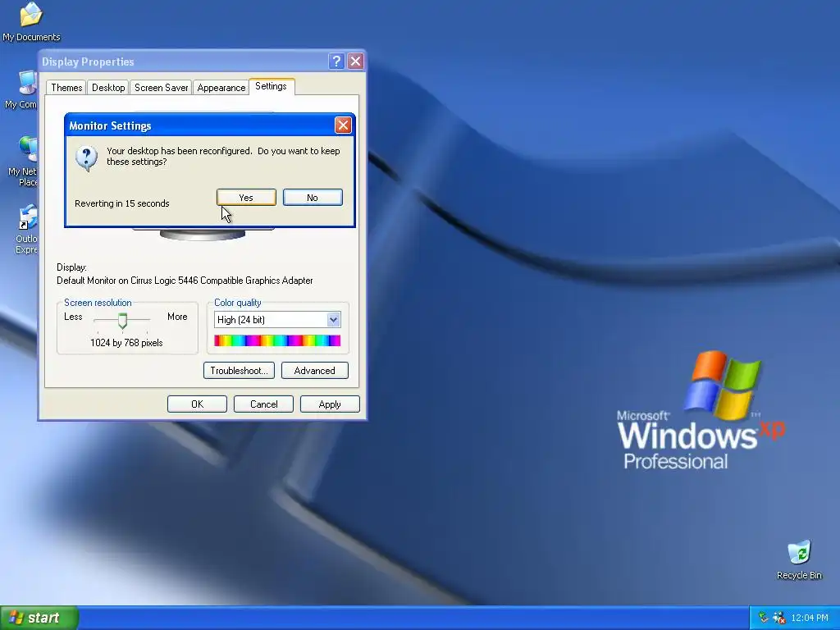Close the Display Properties window
The width and height of the screenshot is (840, 630).
point(355,61)
